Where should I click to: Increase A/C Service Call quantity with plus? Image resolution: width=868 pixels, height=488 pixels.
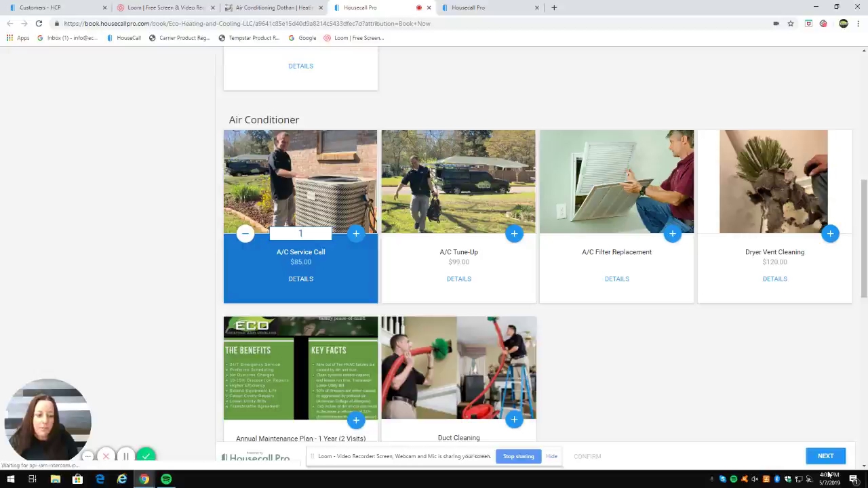356,234
